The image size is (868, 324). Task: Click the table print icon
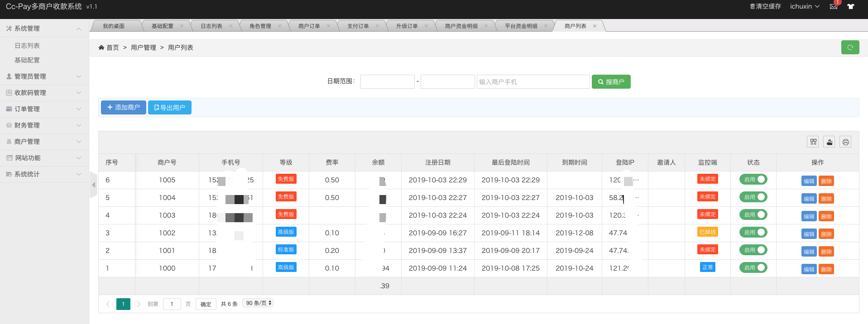(845, 142)
